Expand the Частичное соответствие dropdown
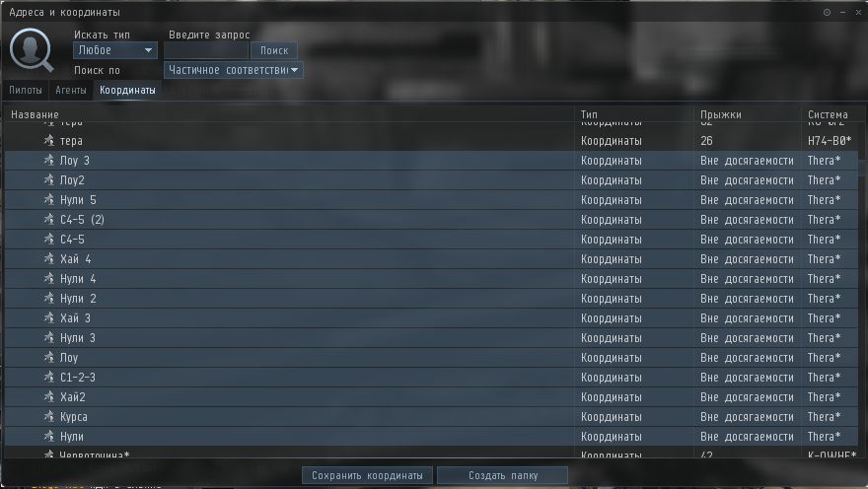Image resolution: width=868 pixels, height=489 pixels. point(234,70)
